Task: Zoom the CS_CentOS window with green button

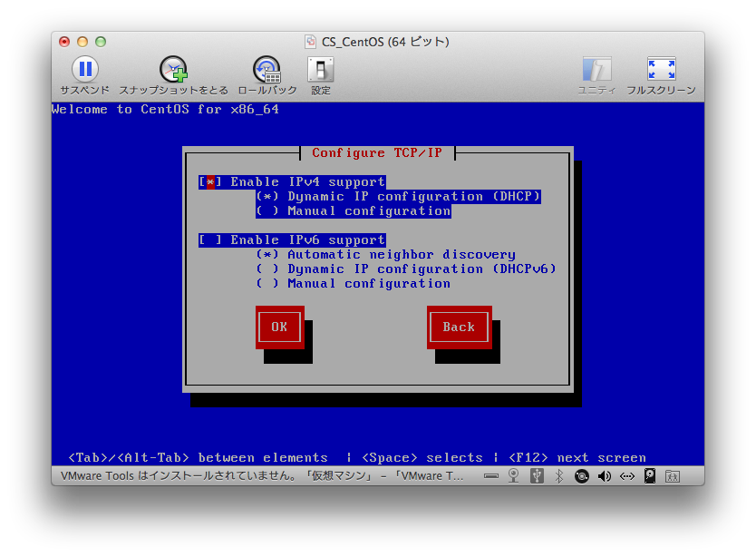Action: (x=101, y=42)
